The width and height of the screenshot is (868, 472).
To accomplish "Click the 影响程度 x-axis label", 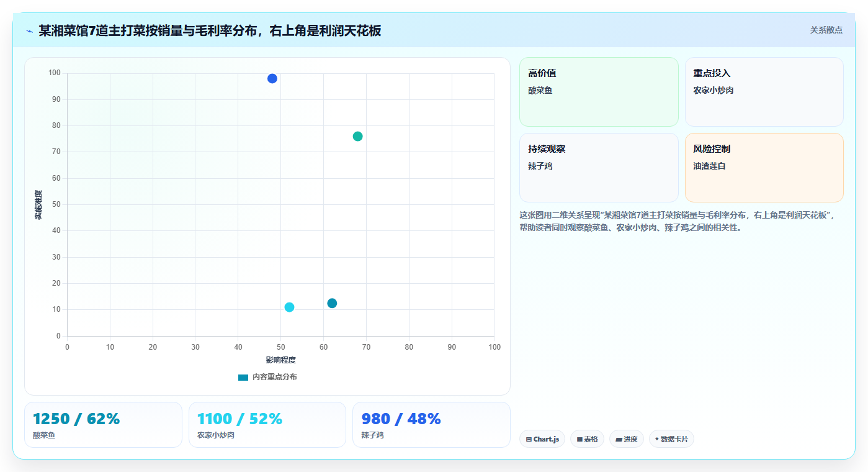I will [x=280, y=360].
